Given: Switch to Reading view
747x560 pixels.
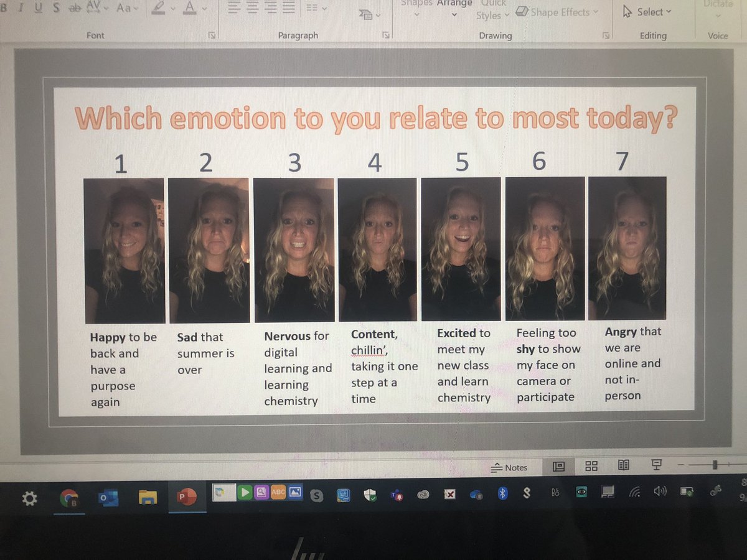Looking at the screenshot, I should tap(624, 465).
